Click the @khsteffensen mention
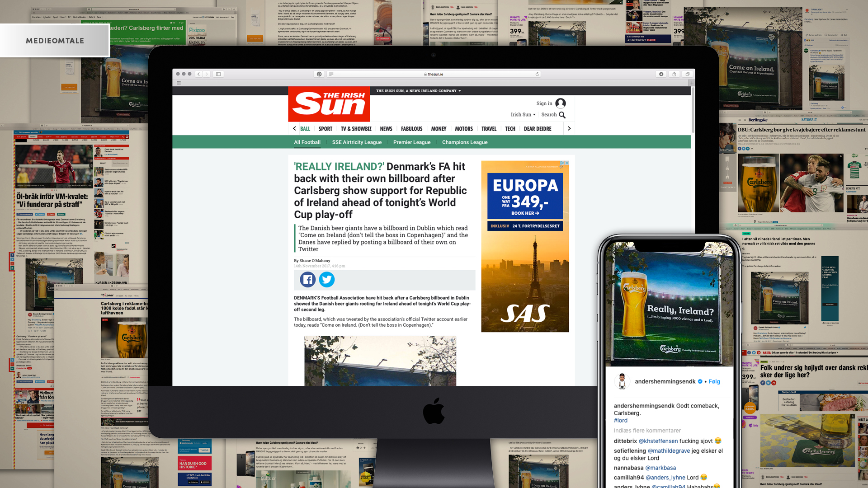This screenshot has height=488, width=868. pos(658,441)
